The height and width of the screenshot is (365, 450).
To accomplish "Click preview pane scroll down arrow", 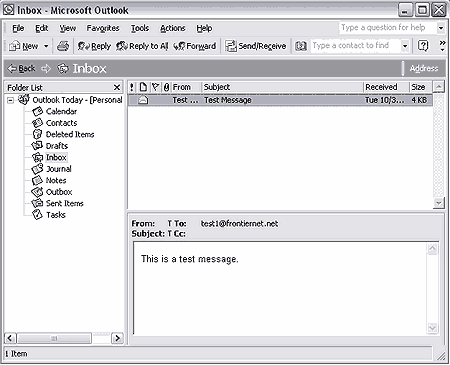I will pyautogui.click(x=432, y=328).
